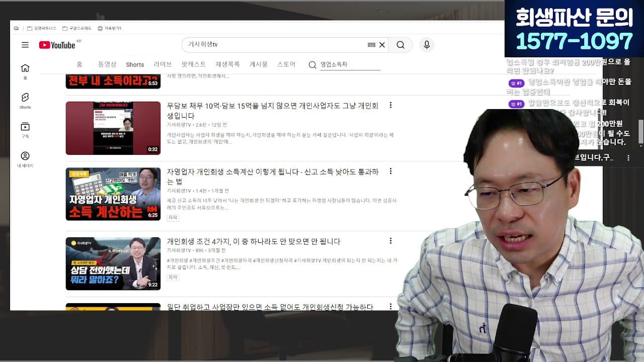Open options menu for 자영업자 개인회생 소득계산 video
This screenshot has height=362, width=644.
coord(390,171)
